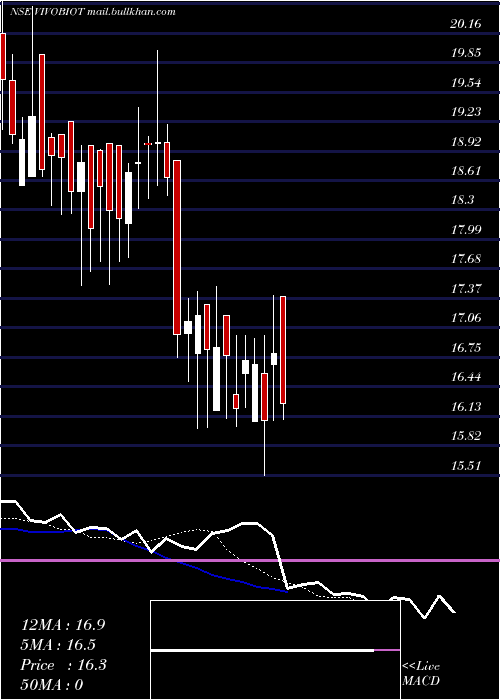This screenshot has width=500, height=700.
Task: Click the horizontal white line in MACD box
Action: tap(262, 650)
